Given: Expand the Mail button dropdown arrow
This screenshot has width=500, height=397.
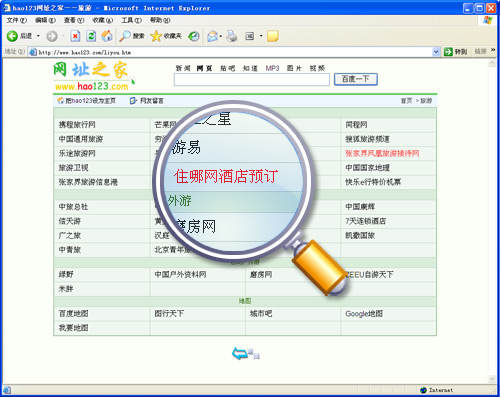Looking at the screenshot, I should click(x=221, y=36).
